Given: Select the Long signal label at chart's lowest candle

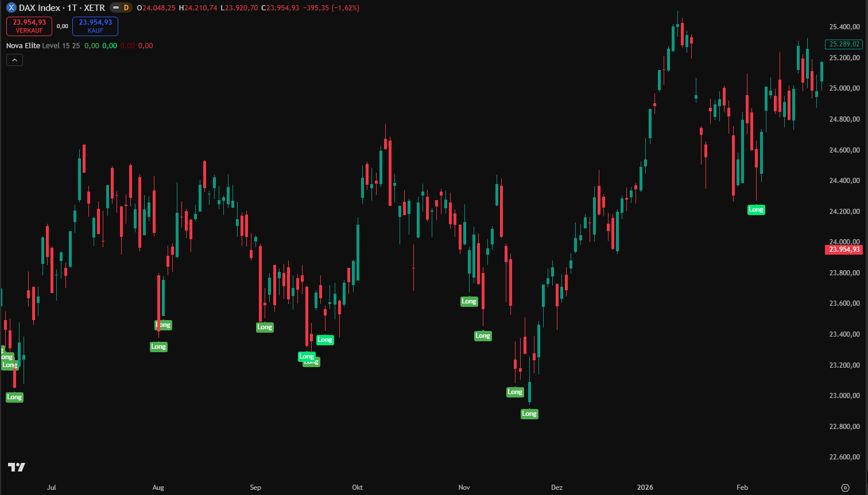Looking at the screenshot, I should 529,414.
